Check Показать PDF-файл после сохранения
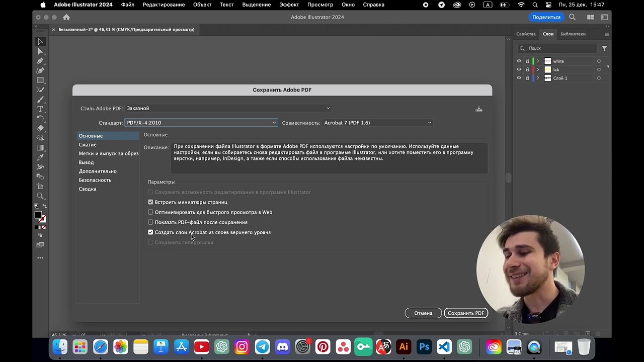 click(150, 222)
